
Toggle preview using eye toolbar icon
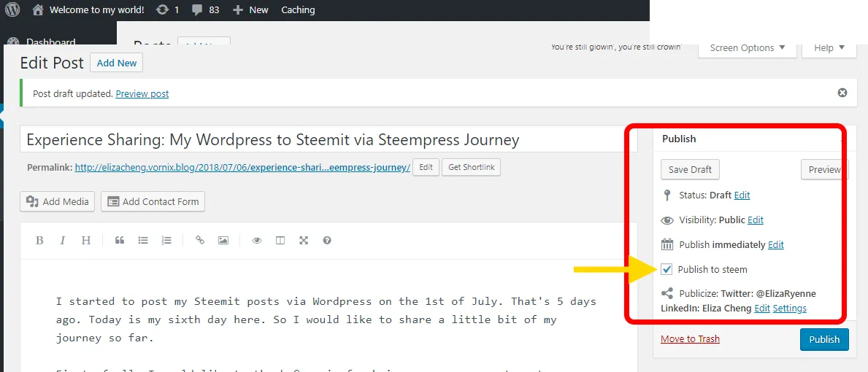256,241
